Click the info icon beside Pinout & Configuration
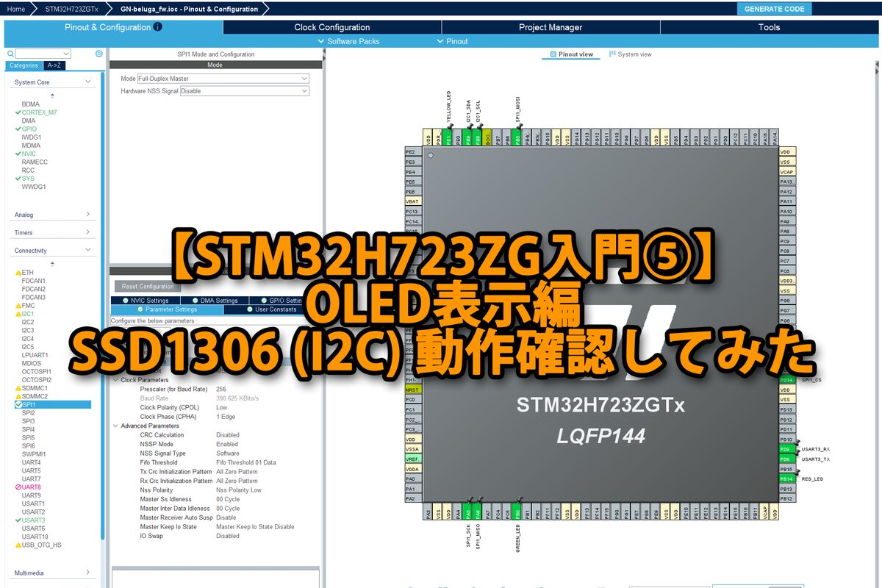This screenshot has width=882, height=588. tap(158, 27)
